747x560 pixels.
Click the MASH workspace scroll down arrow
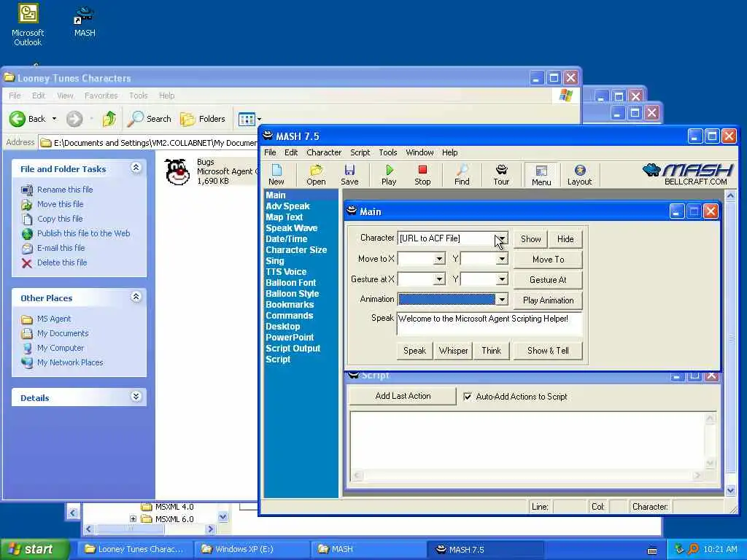[x=730, y=490]
